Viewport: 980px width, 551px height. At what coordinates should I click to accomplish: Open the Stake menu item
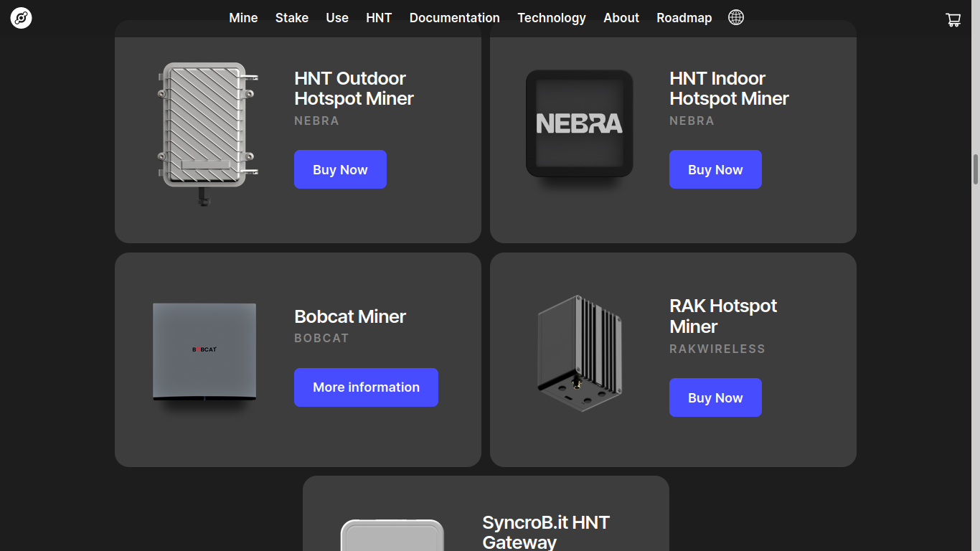coord(292,18)
